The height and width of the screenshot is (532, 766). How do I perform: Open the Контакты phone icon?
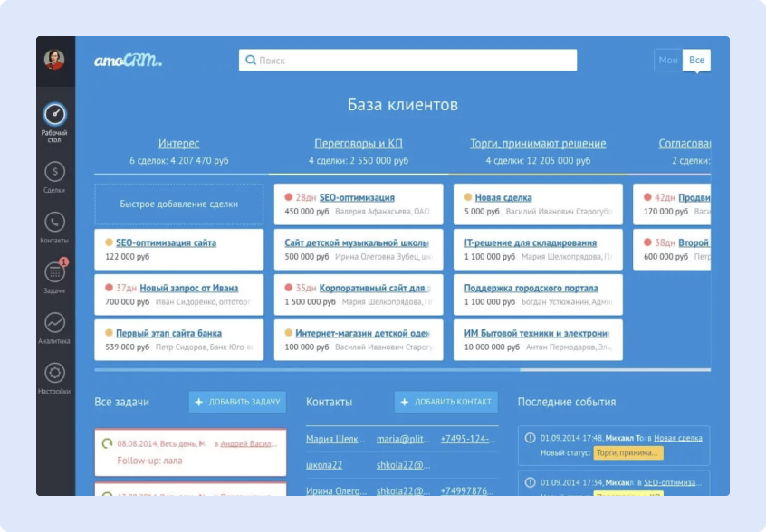pyautogui.click(x=54, y=222)
